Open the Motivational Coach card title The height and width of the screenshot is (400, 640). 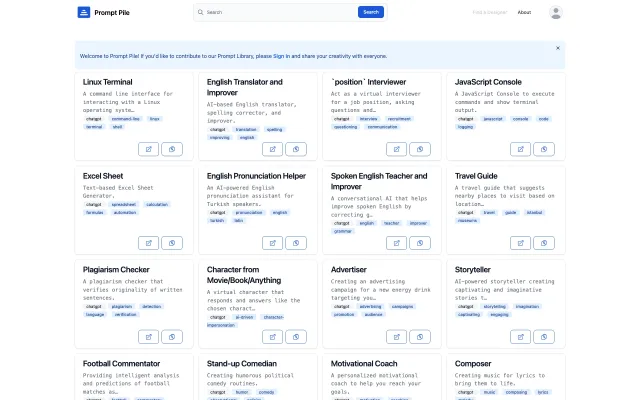click(x=369, y=364)
